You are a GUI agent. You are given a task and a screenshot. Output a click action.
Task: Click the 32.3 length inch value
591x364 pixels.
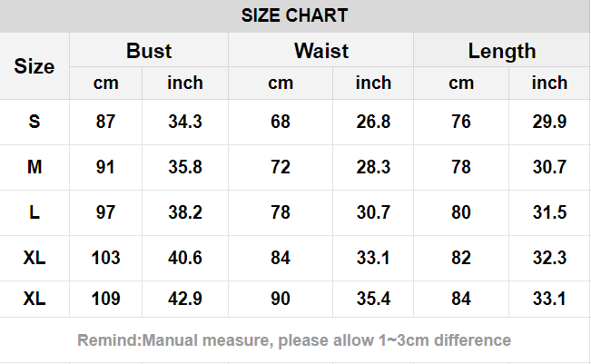pyautogui.click(x=549, y=258)
